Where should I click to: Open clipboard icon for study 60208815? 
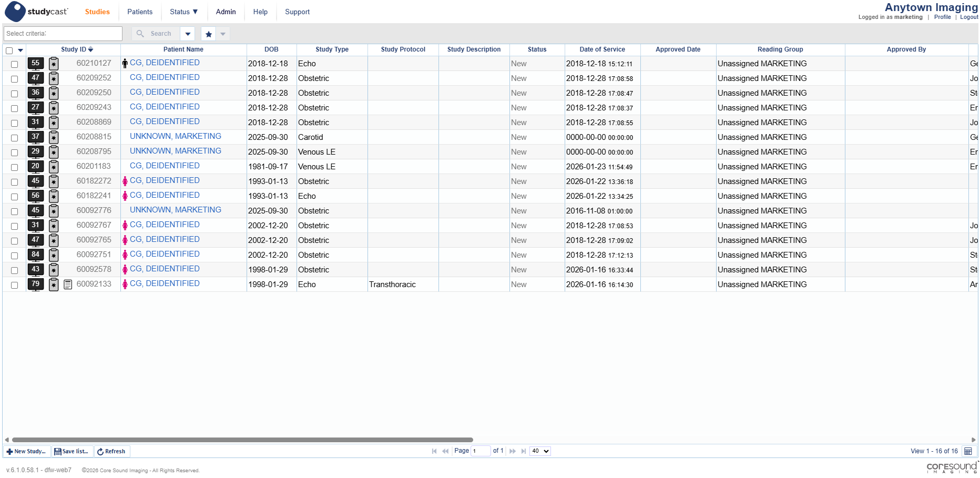click(54, 137)
